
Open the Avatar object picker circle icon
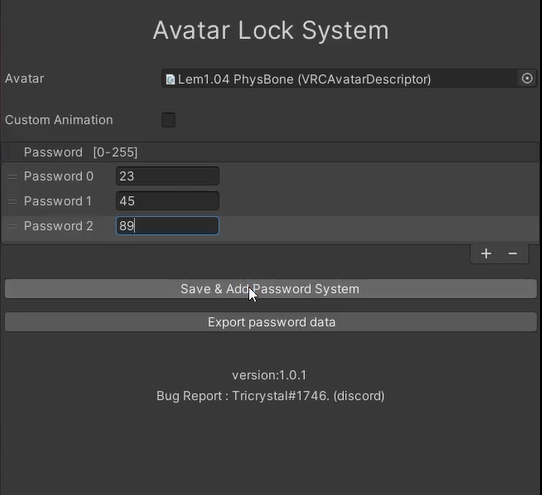[527, 78]
